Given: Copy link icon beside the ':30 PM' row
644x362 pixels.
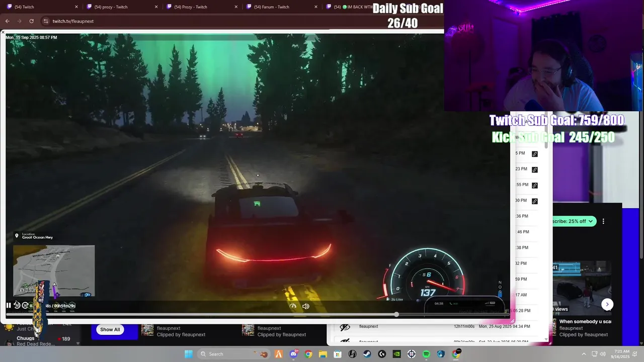Looking at the screenshot, I should pos(534,201).
